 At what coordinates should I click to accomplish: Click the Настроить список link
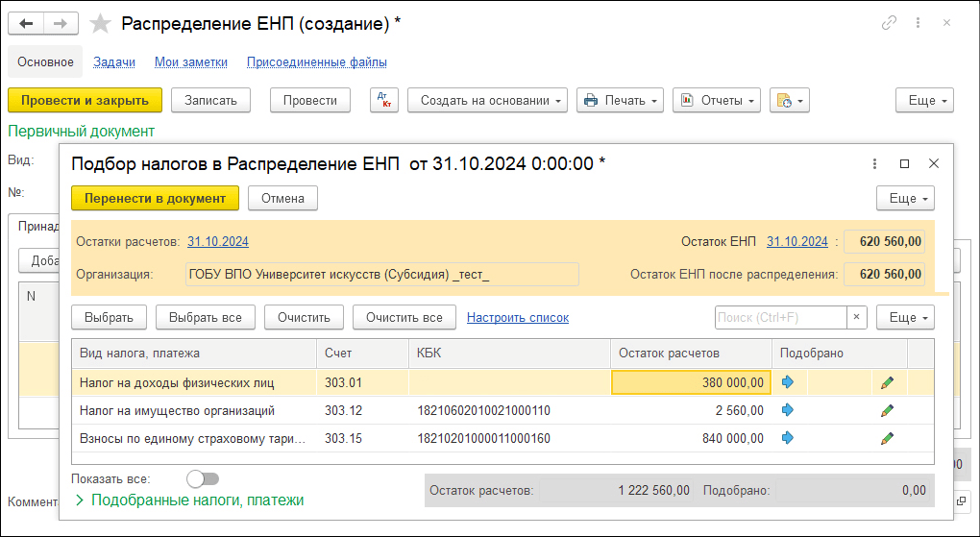tap(517, 317)
